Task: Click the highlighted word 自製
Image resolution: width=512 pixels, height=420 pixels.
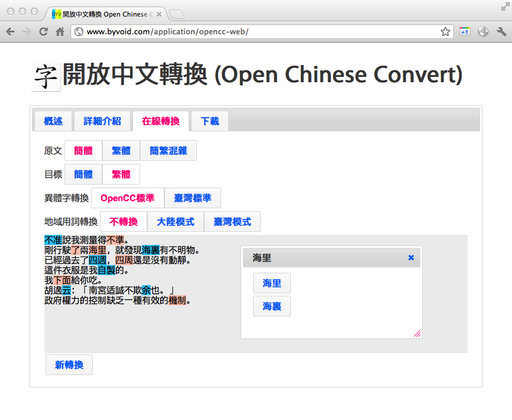Action: (106, 270)
